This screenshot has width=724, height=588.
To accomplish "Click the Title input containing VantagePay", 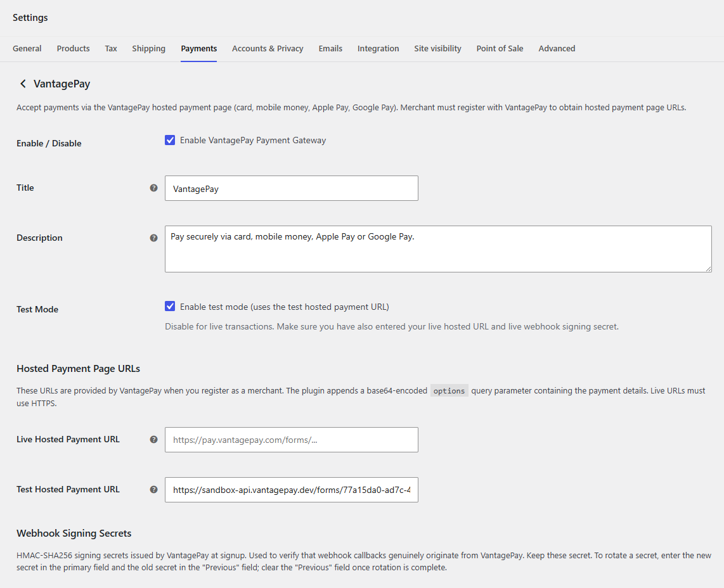I will [x=292, y=188].
